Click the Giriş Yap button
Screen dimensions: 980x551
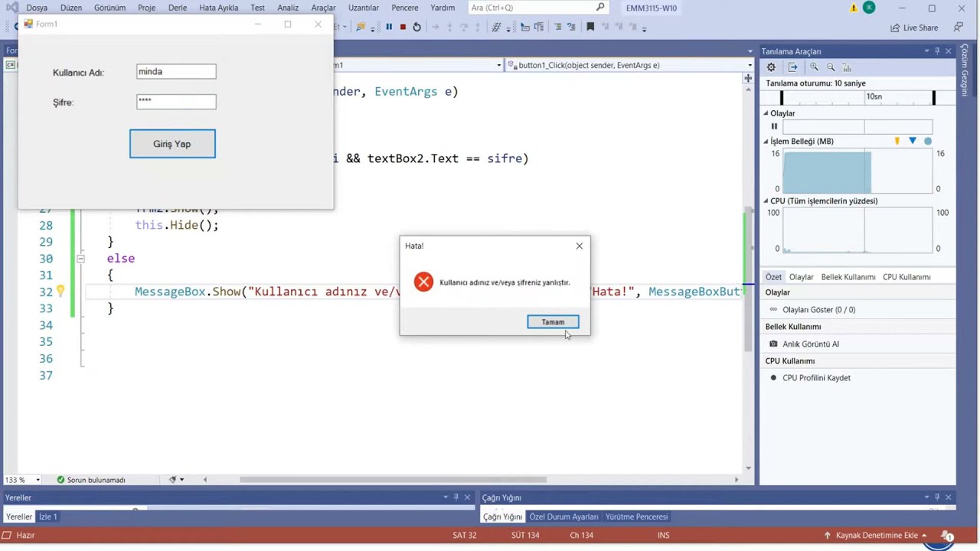tap(172, 144)
